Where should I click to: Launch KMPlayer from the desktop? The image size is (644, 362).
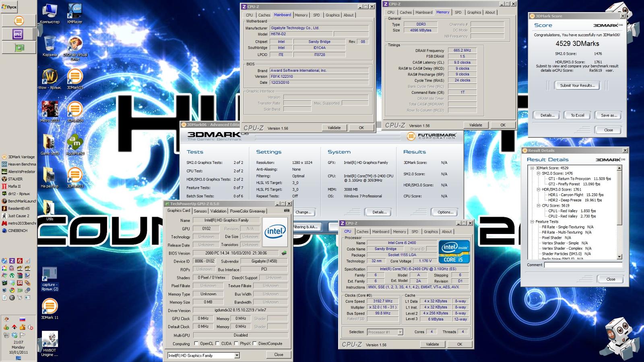(x=74, y=13)
